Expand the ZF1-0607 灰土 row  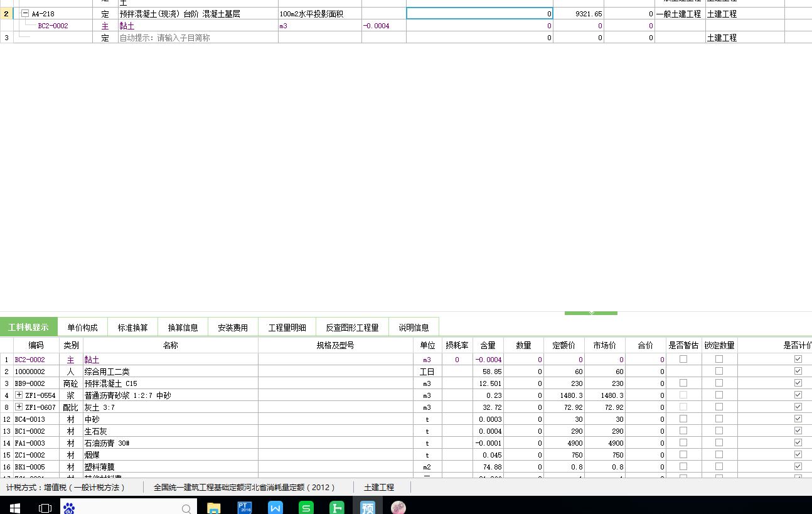(19, 407)
